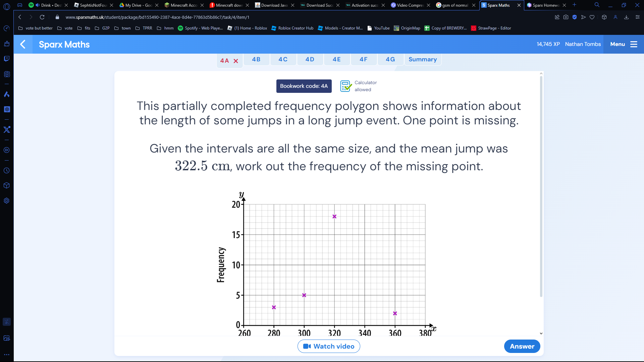Open ChatGPT in the sidebar
This screenshot has height=362, width=644.
tap(7, 109)
